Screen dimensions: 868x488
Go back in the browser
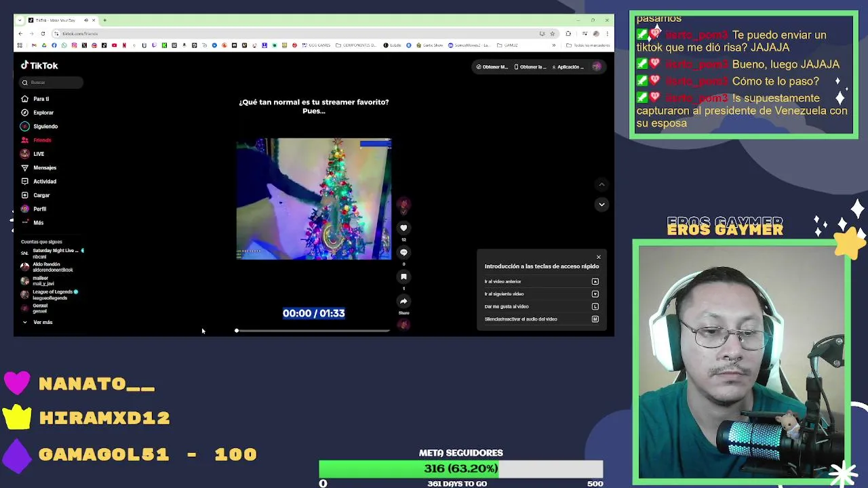[x=20, y=34]
